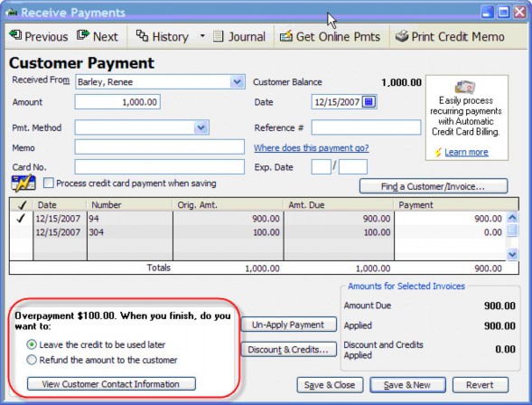Viewport: 532px width, 405px height.
Task: Open the calendar picker next to Date
Action: click(369, 101)
